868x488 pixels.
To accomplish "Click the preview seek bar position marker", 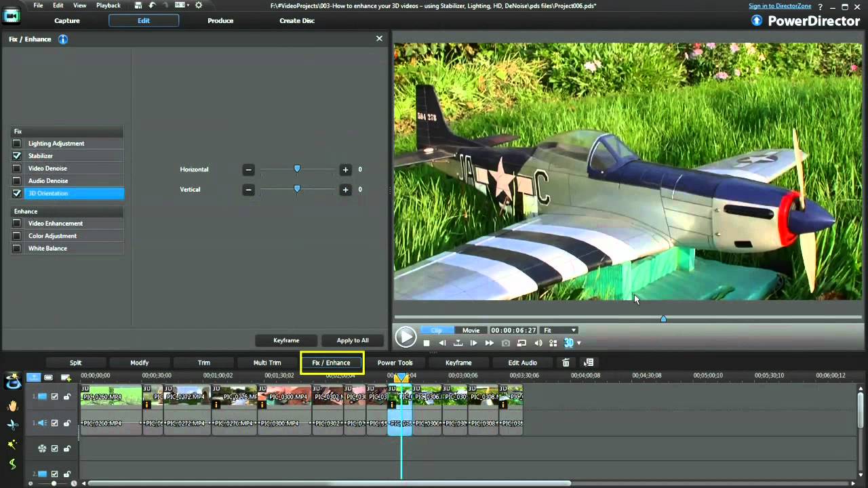I will 663,319.
